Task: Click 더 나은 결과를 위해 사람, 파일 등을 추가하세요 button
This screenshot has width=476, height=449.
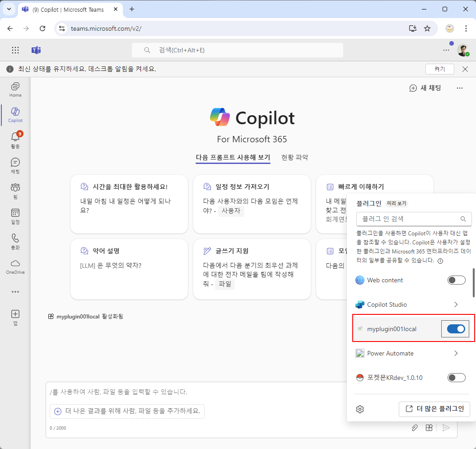Action: [x=127, y=411]
